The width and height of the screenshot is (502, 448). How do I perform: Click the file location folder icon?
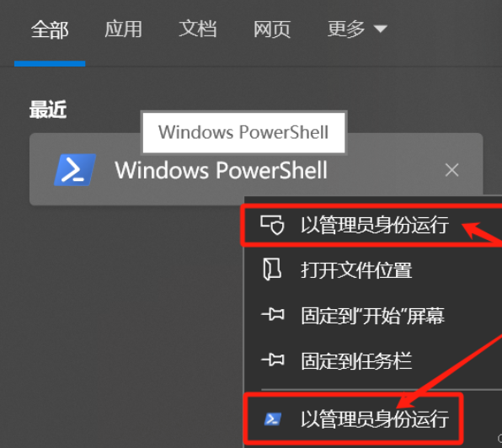[272, 269]
